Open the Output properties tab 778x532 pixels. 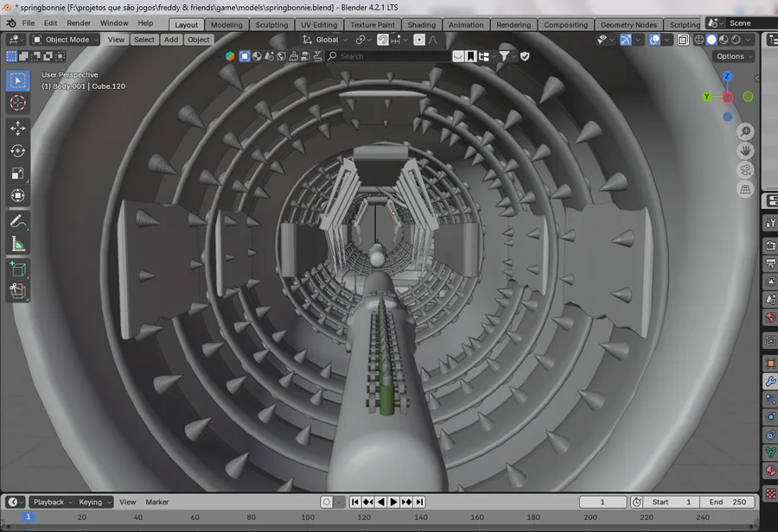770,263
